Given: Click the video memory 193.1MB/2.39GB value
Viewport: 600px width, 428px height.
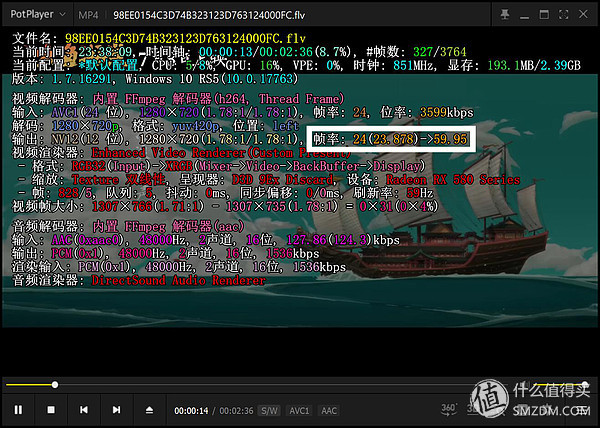Looking at the screenshot, I should pyautogui.click(x=534, y=65).
